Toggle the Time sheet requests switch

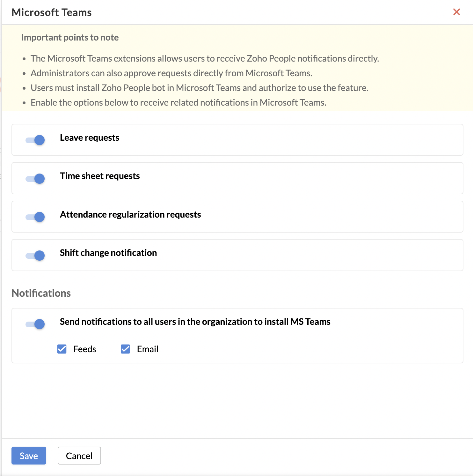click(35, 179)
